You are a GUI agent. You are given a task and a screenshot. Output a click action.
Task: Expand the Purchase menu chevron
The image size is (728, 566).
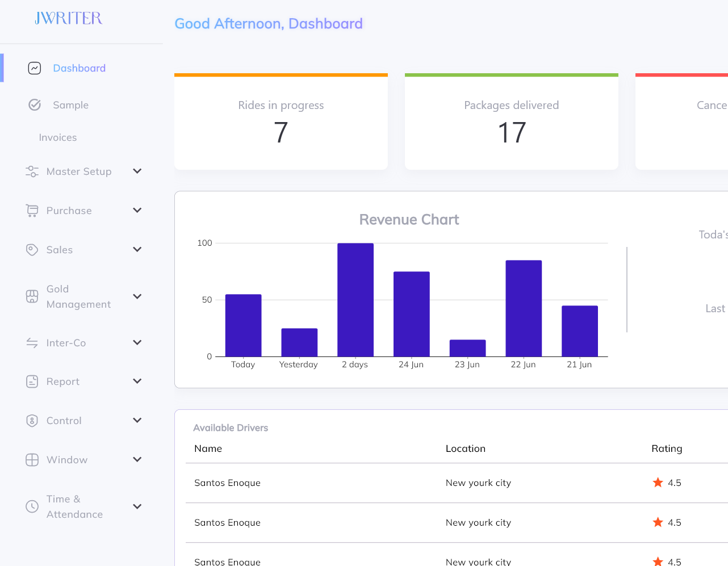tap(137, 211)
